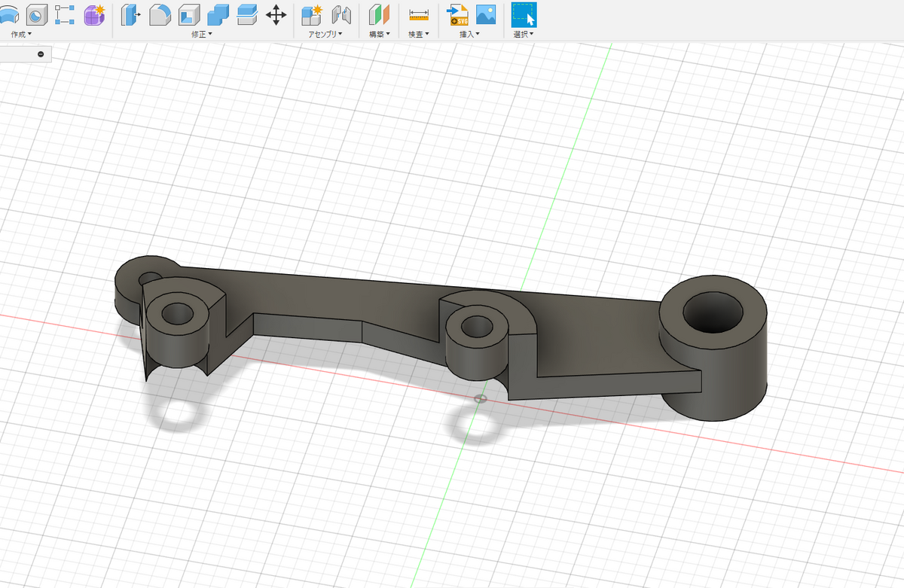The width and height of the screenshot is (904, 588).
Task: Select the Hole tool icon
Action: (x=35, y=14)
